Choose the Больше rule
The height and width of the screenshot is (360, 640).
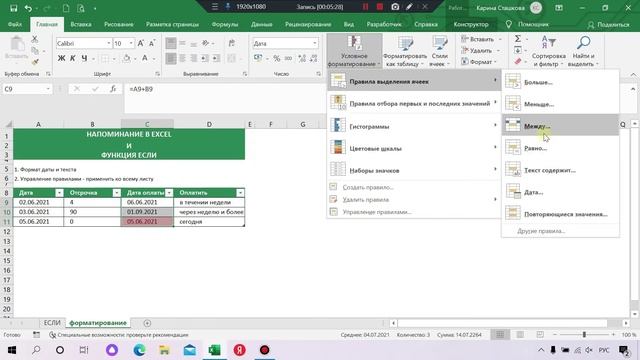coord(560,82)
